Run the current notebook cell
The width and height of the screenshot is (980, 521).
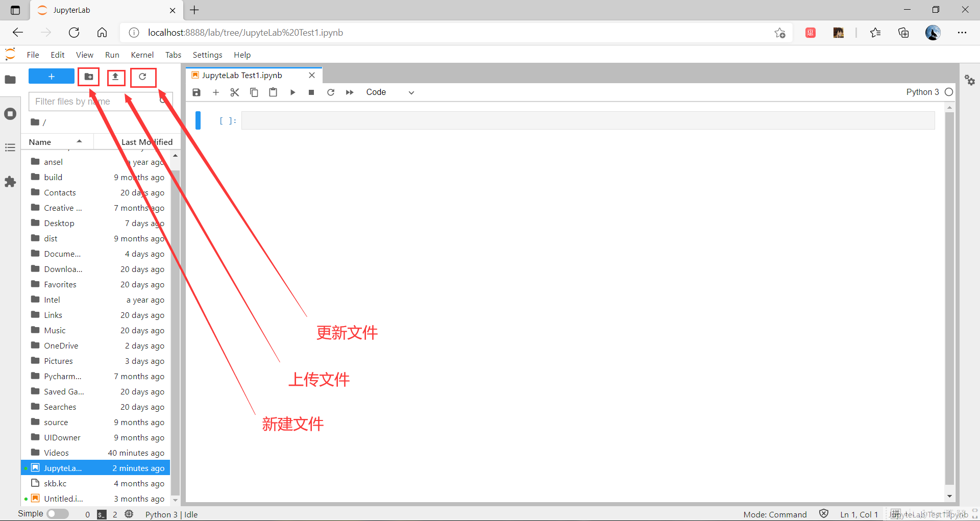pyautogui.click(x=292, y=92)
